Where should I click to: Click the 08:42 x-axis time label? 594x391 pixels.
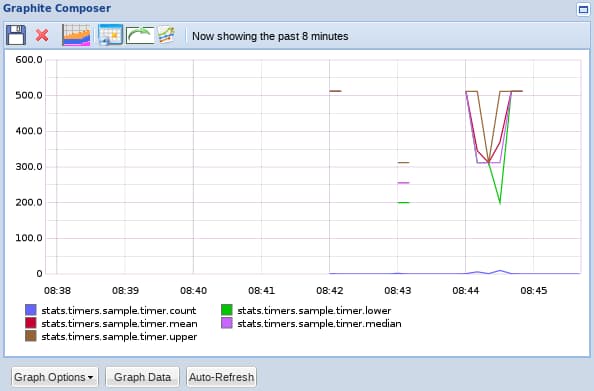pyautogui.click(x=330, y=291)
